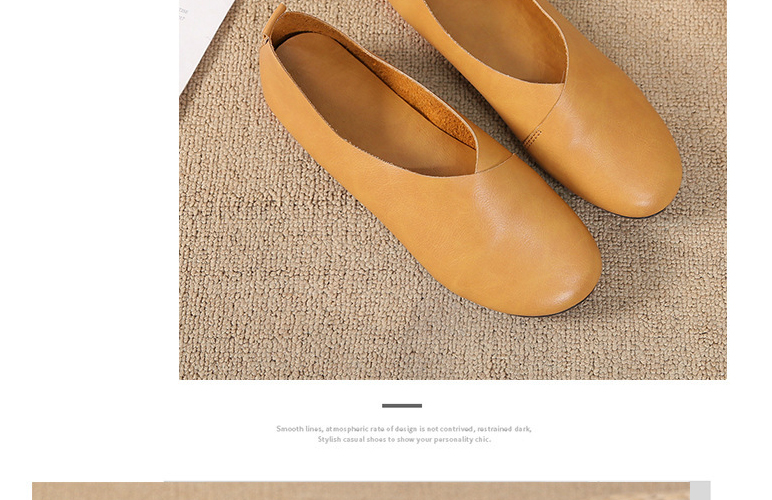Screen dimensions: 772x500
Task: Click the insole inside the front shoe
Action: tap(370, 100)
